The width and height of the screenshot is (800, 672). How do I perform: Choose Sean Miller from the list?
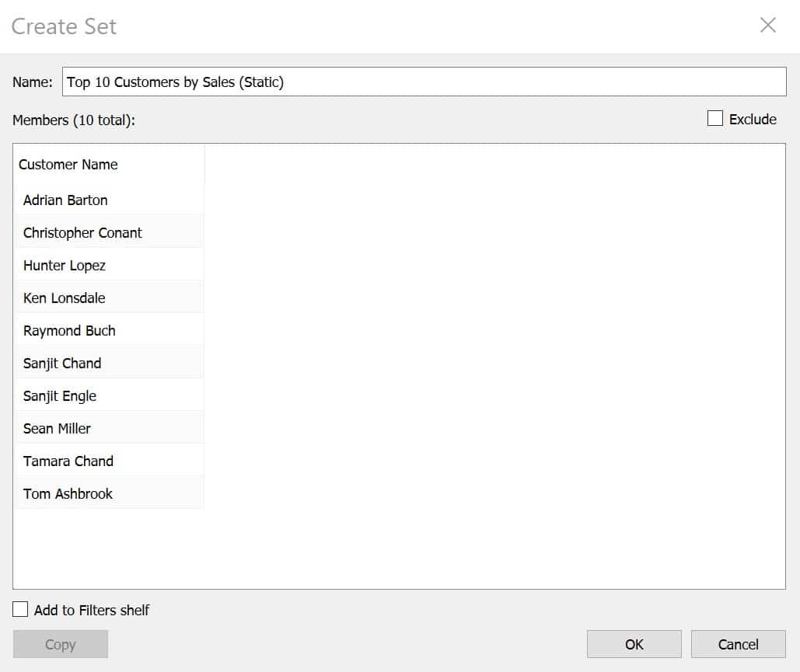(109, 428)
